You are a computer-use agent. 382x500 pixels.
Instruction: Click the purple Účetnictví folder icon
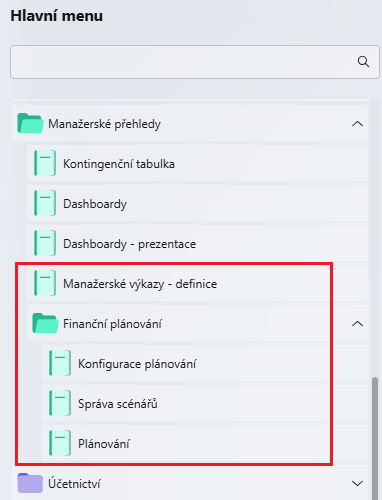(30, 483)
